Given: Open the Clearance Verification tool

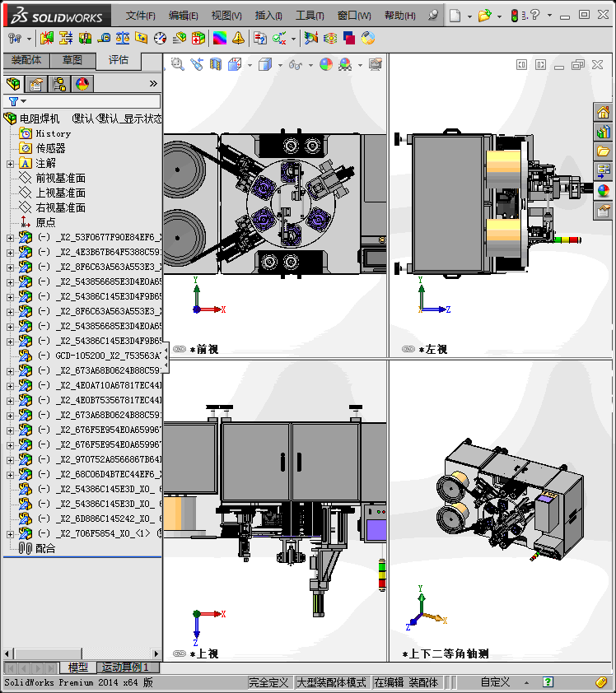Looking at the screenshot, I should pos(65,39).
